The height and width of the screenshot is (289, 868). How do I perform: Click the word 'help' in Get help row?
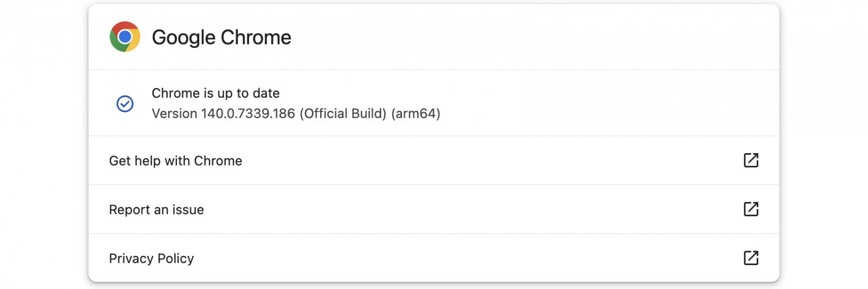148,161
